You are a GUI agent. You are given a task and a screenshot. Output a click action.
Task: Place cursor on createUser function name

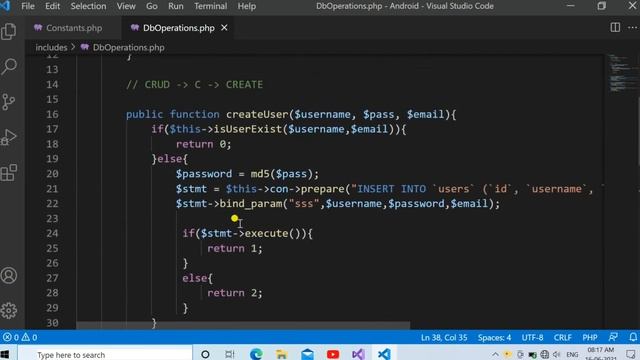pyautogui.click(x=257, y=114)
